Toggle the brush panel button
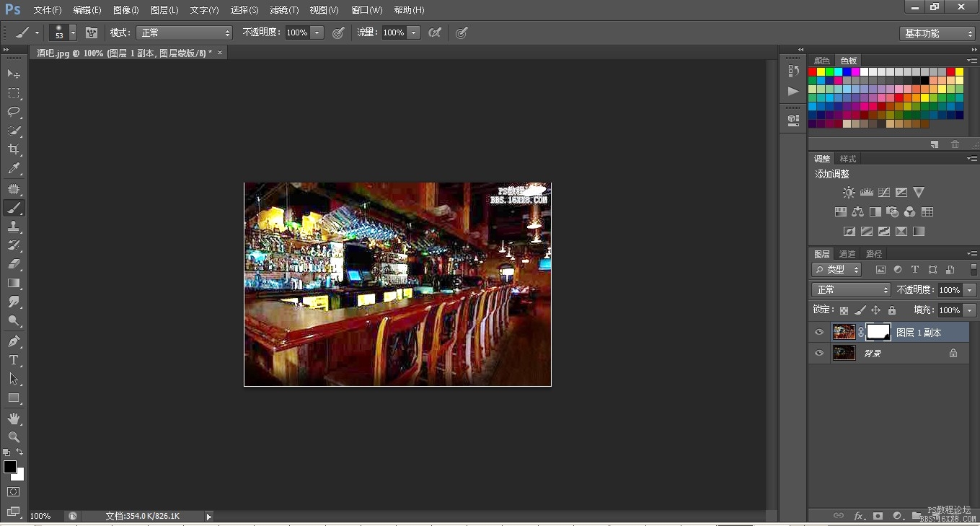The image size is (980, 526). click(92, 32)
